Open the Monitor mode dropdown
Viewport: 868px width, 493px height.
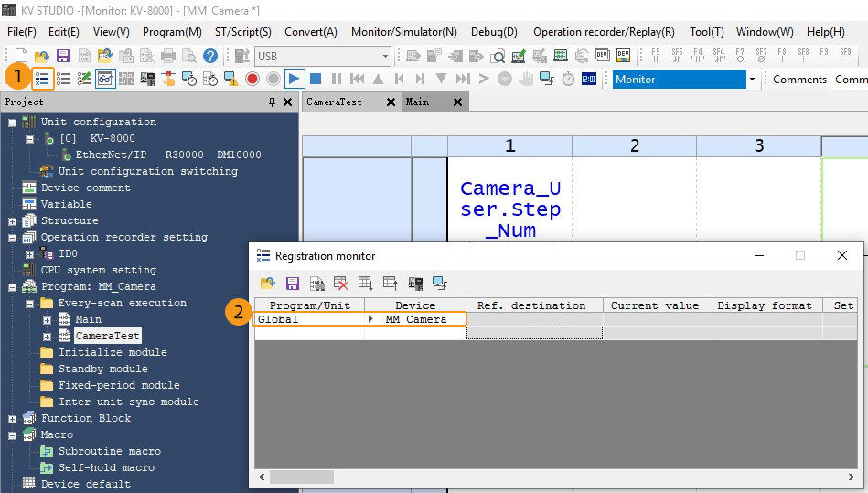[x=752, y=80]
